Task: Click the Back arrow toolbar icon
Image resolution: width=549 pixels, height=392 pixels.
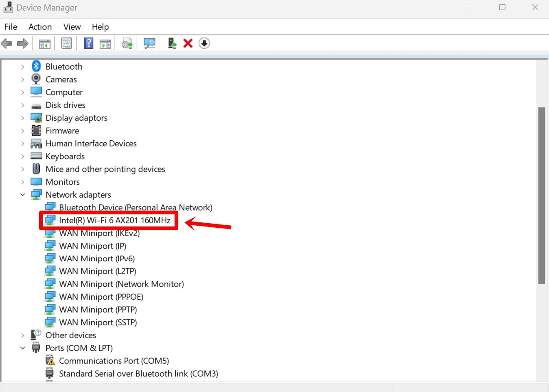Action: 7,43
